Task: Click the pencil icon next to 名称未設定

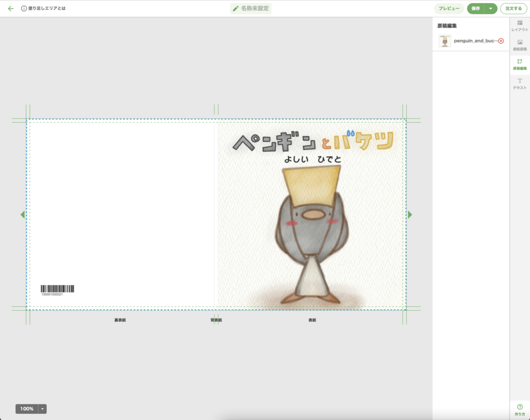Action: pyautogui.click(x=236, y=9)
